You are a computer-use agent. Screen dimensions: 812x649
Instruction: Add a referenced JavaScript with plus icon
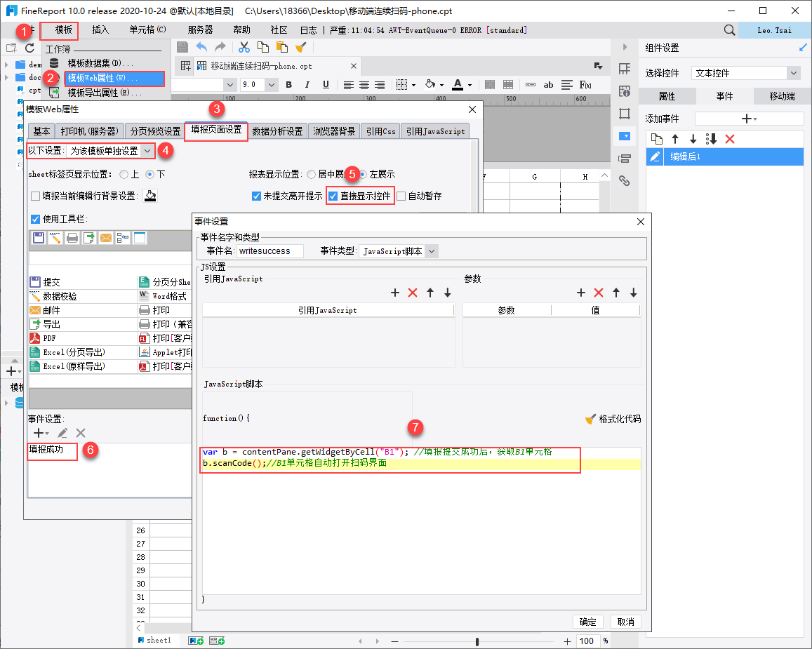pos(395,293)
